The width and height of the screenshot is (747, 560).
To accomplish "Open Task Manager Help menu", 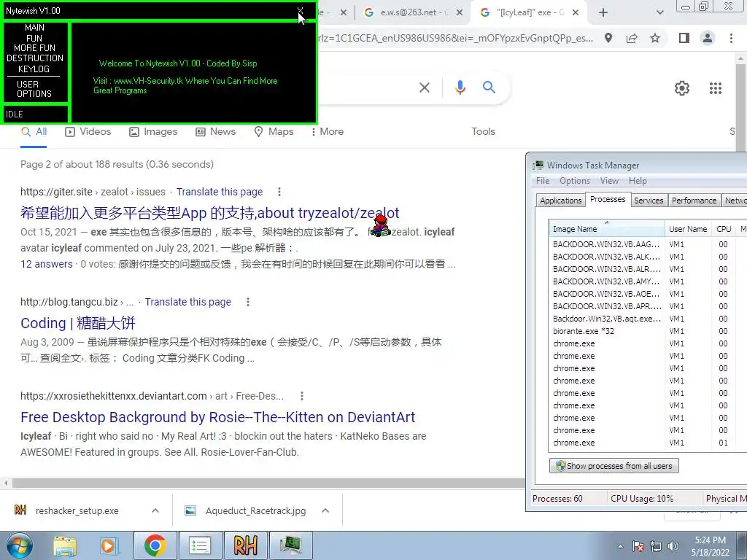I will tap(638, 181).
